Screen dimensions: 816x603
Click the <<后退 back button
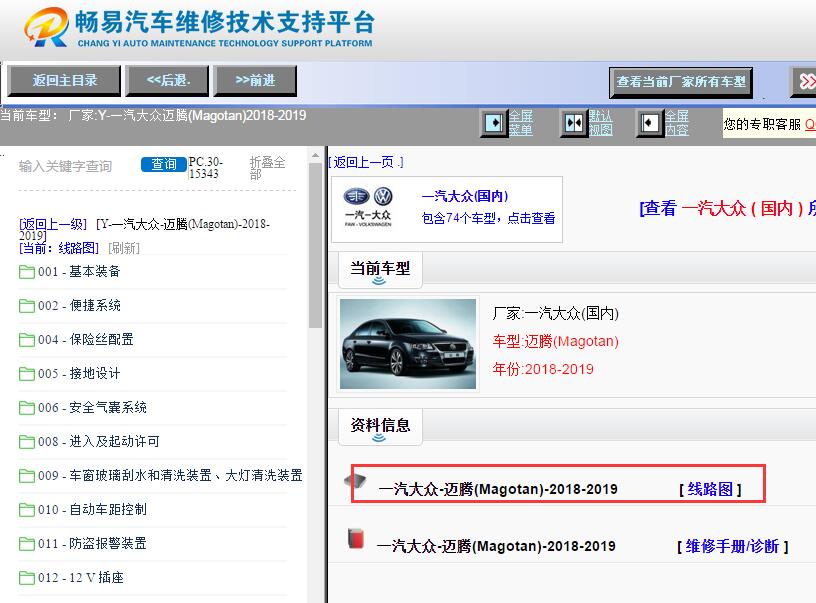click(x=168, y=81)
